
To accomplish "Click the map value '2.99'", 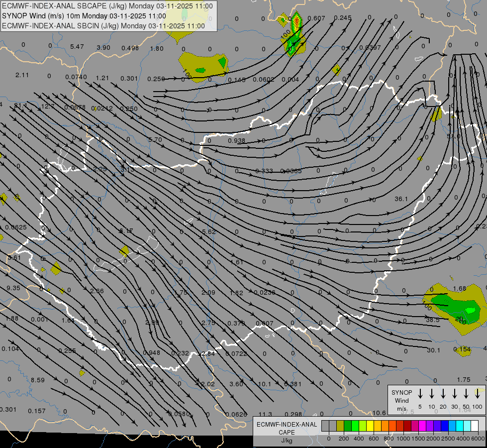I will [152, 322].
